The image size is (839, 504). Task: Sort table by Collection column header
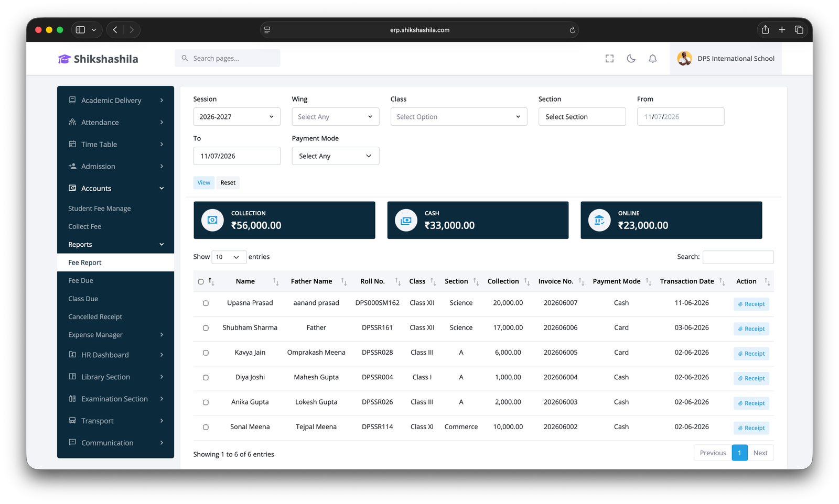click(x=508, y=281)
